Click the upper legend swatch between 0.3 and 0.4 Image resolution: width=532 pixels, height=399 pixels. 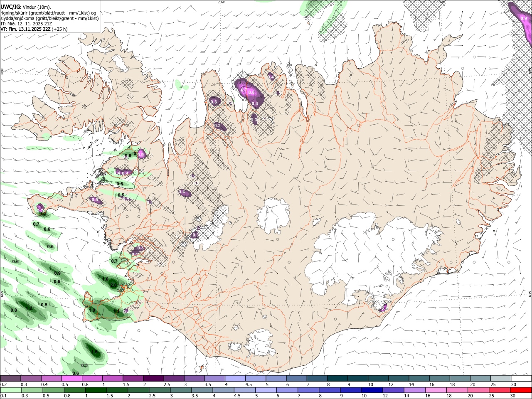pyautogui.click(x=31, y=379)
